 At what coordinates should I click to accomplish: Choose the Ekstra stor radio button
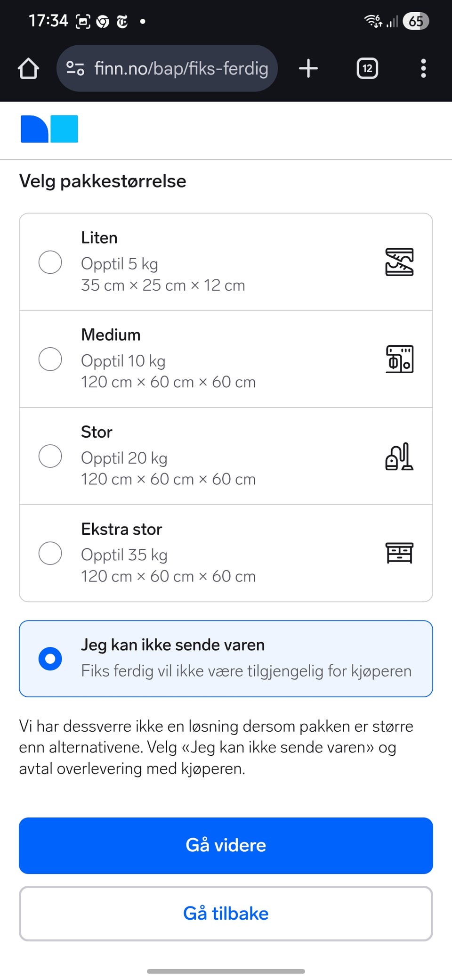pyautogui.click(x=50, y=553)
